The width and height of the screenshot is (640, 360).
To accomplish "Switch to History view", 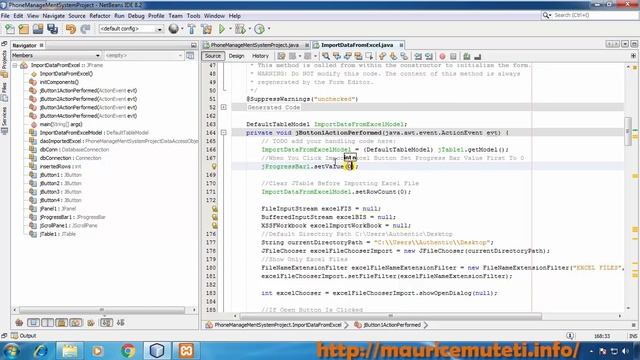I will coord(260,56).
